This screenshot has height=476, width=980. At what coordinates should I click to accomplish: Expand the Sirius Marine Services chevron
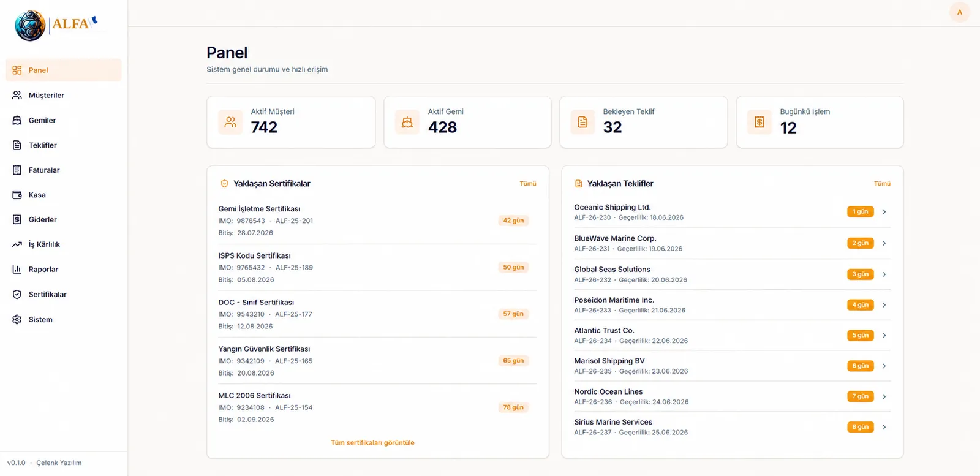pyautogui.click(x=884, y=427)
